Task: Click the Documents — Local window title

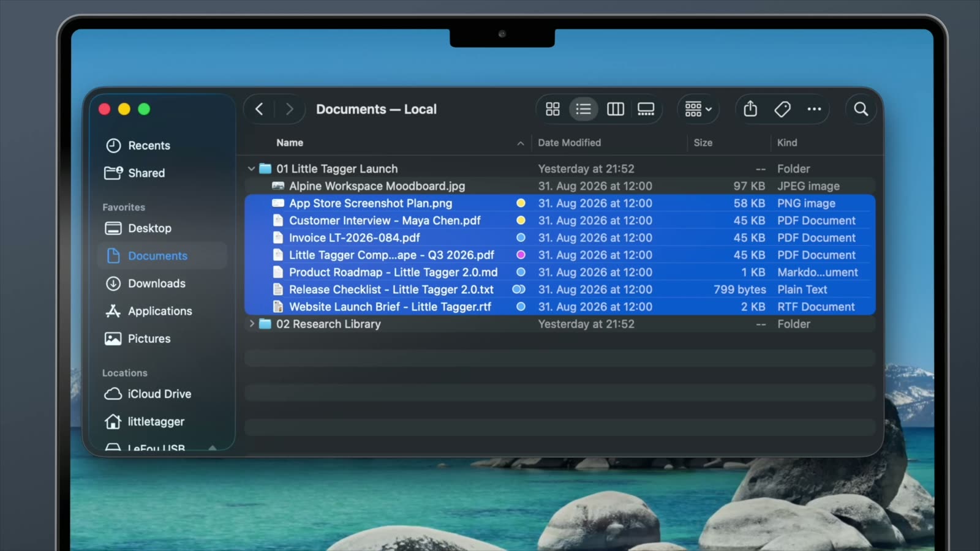Action: tap(376, 110)
